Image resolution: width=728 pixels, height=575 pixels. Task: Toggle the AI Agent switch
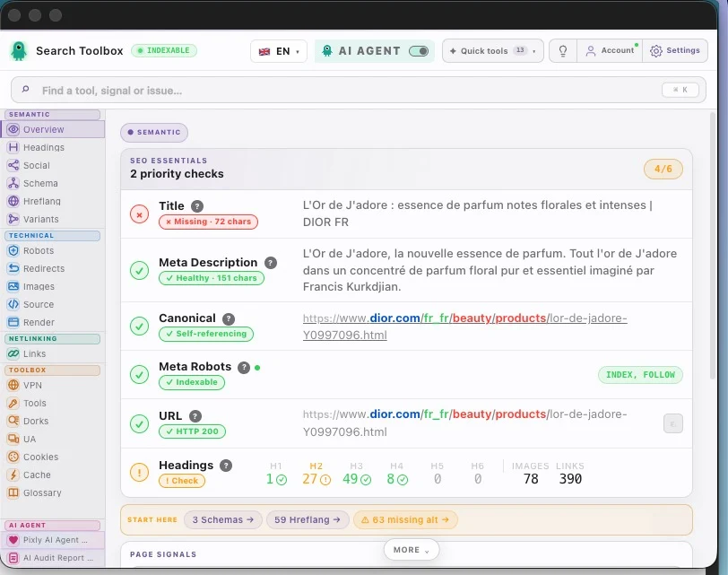[419, 51]
